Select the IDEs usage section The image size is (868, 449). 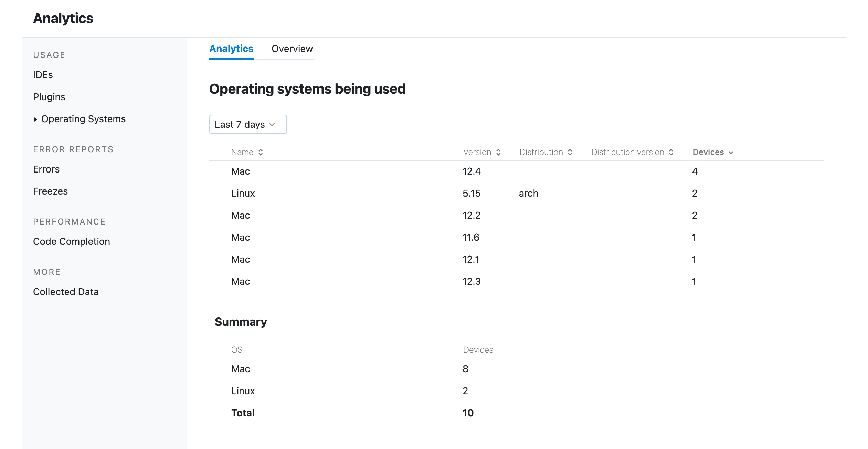(43, 74)
